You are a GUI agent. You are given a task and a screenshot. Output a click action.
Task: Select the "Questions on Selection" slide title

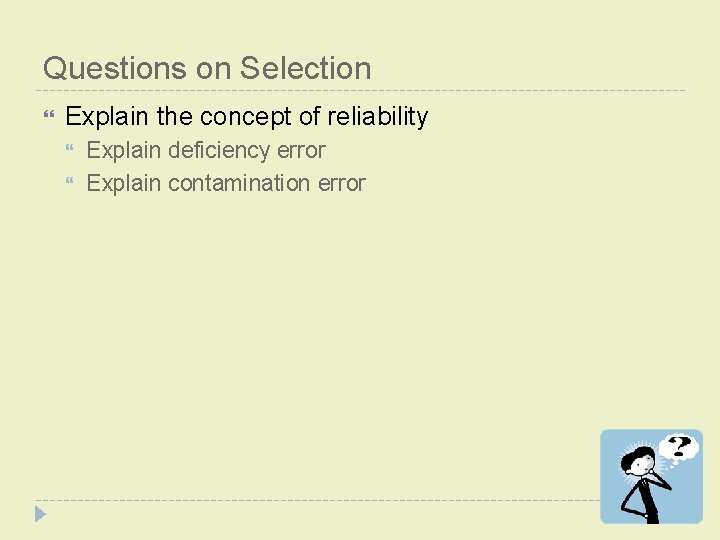207,68
